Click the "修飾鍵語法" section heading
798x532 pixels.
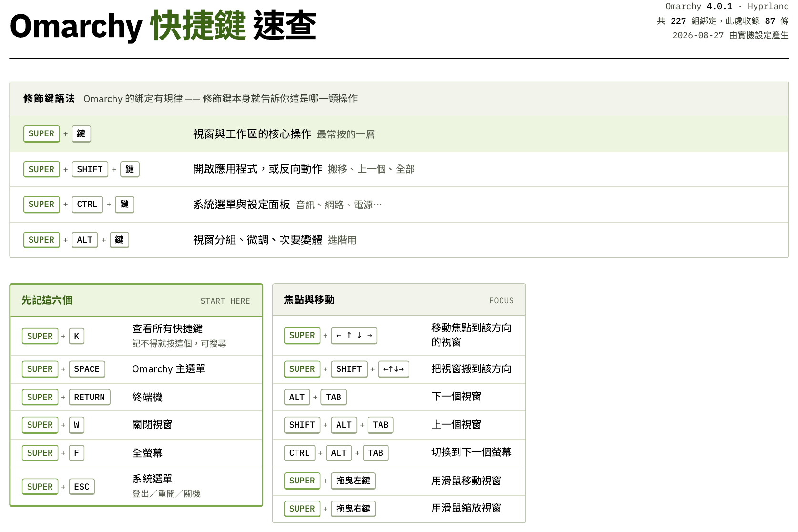49,99
